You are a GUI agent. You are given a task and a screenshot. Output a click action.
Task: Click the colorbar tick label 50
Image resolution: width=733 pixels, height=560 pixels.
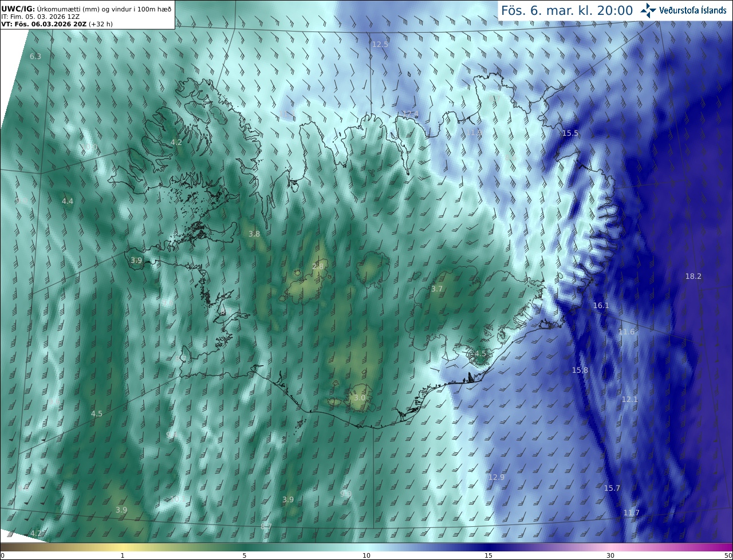pos(728,555)
